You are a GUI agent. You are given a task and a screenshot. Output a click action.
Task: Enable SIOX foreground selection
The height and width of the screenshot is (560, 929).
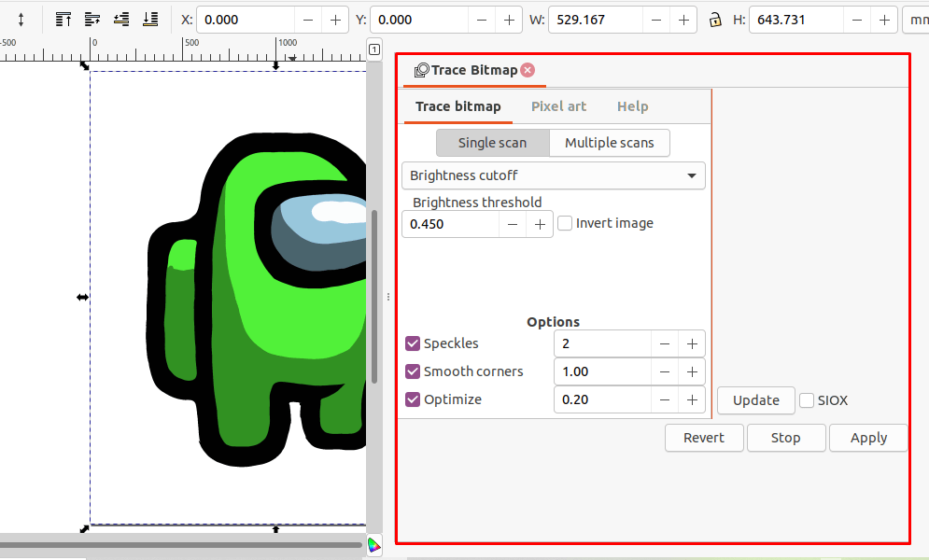pos(806,399)
